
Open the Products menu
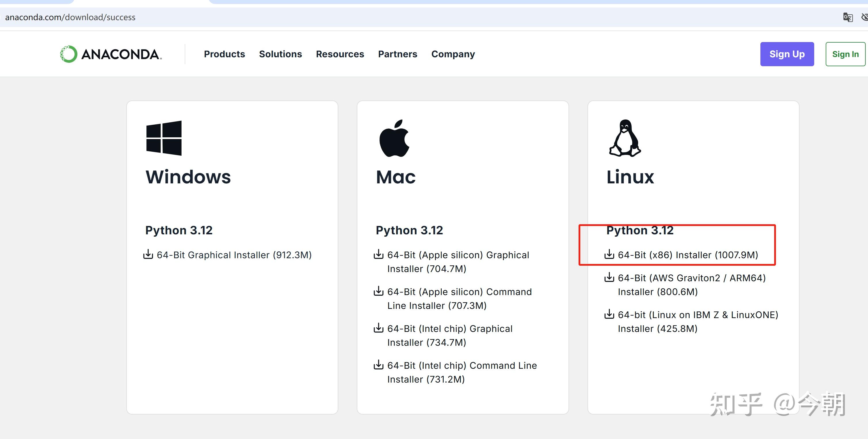224,54
